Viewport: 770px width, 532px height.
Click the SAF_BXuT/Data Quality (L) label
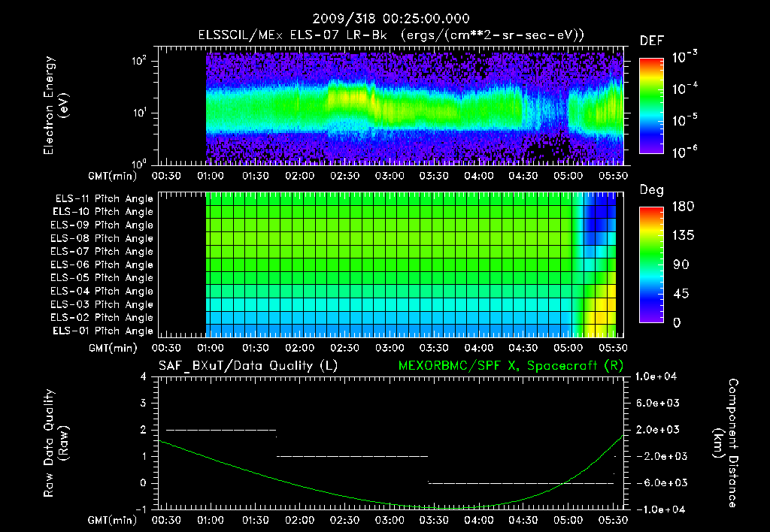248,366
